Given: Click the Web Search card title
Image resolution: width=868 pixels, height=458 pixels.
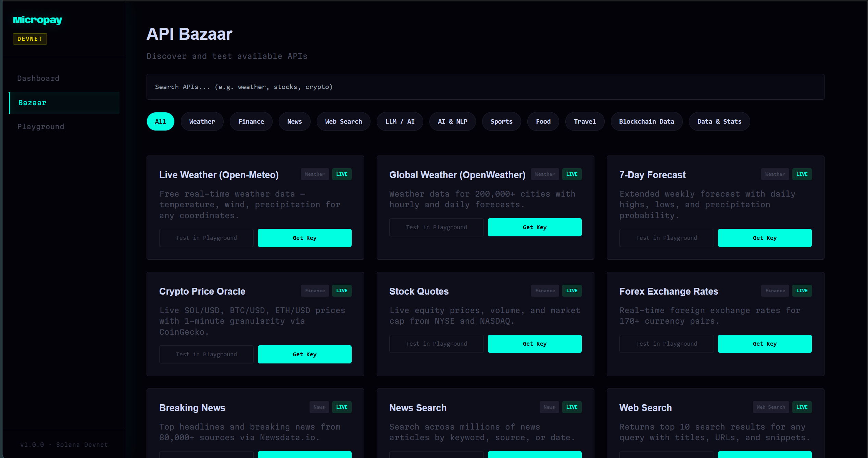Looking at the screenshot, I should pyautogui.click(x=645, y=408).
